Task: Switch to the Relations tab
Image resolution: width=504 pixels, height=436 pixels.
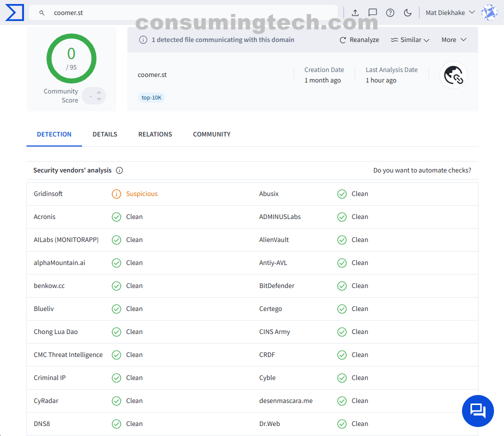Action: [155, 134]
